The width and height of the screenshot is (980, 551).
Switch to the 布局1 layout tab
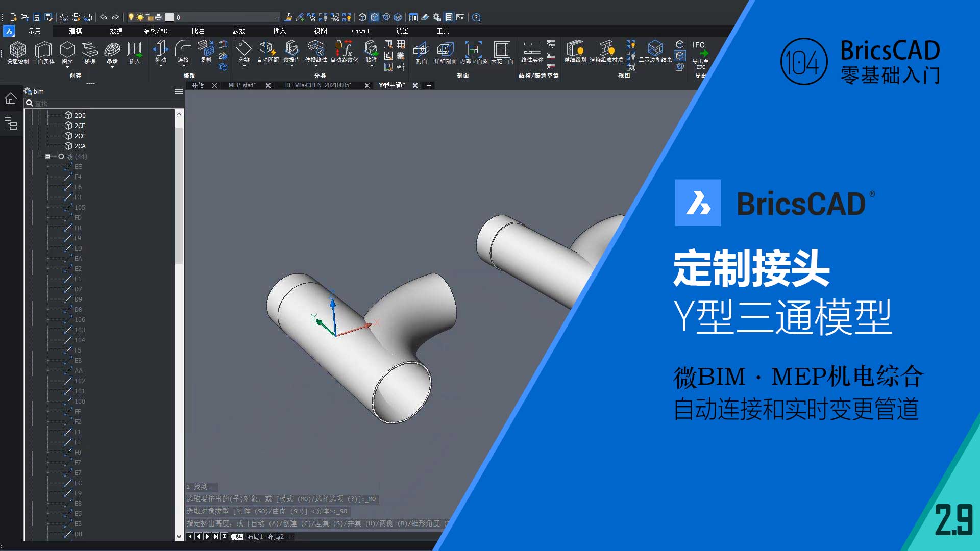[255, 537]
